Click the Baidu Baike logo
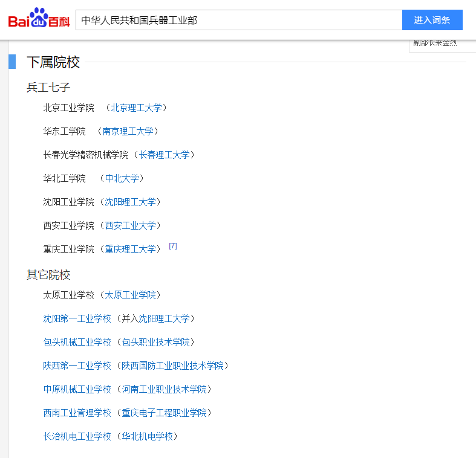The image size is (476, 458). (x=39, y=20)
